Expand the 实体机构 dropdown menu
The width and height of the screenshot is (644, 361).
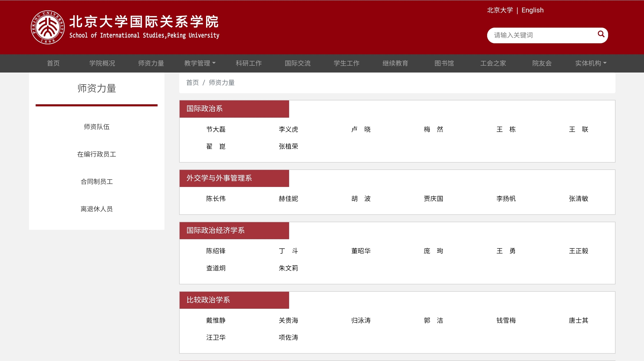tap(590, 63)
